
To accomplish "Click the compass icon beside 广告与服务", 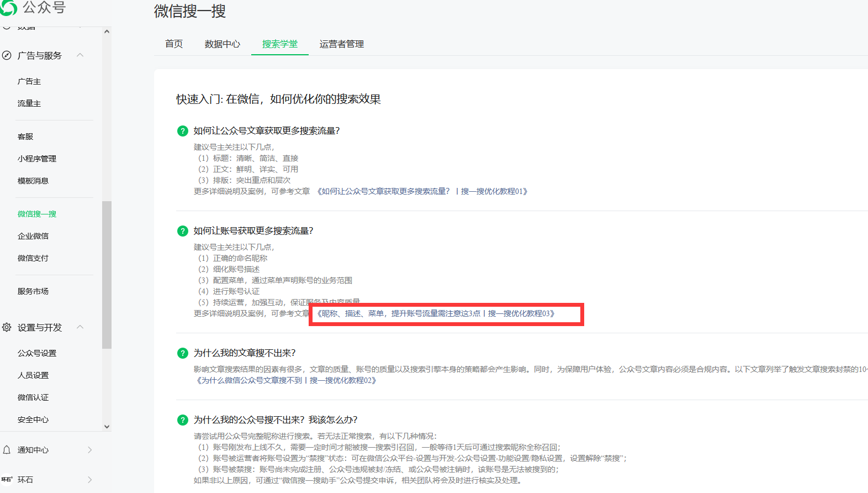I will [7, 55].
